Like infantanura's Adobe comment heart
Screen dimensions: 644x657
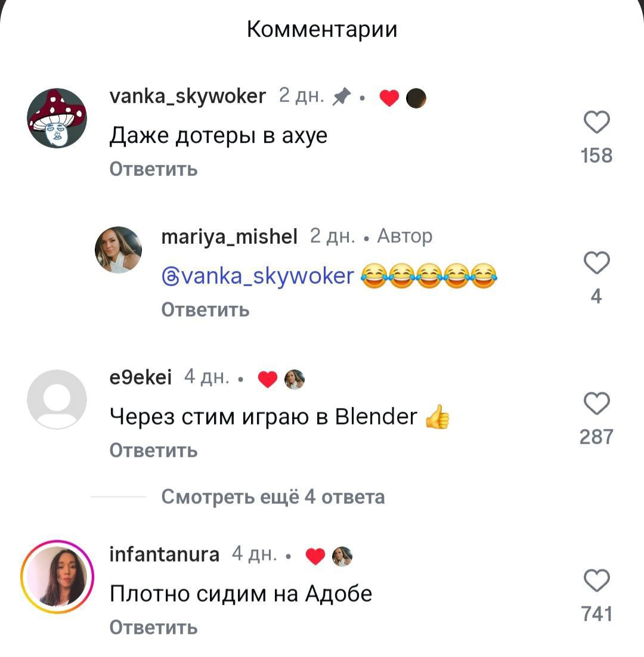(x=597, y=580)
